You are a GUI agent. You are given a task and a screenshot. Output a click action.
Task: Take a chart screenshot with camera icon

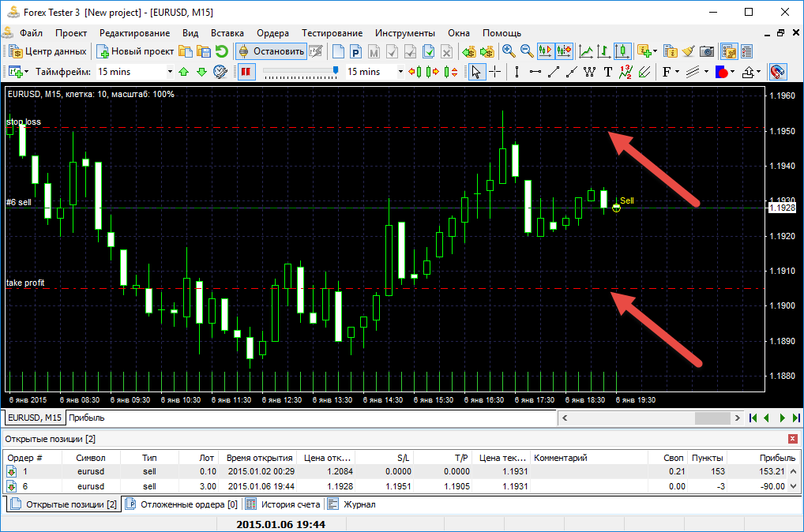click(x=707, y=51)
